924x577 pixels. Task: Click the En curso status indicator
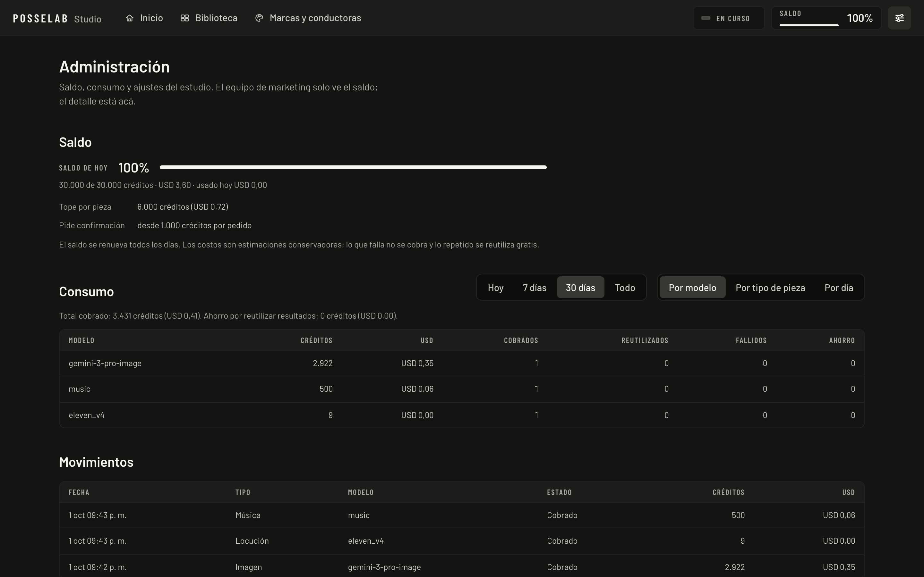pos(729,18)
